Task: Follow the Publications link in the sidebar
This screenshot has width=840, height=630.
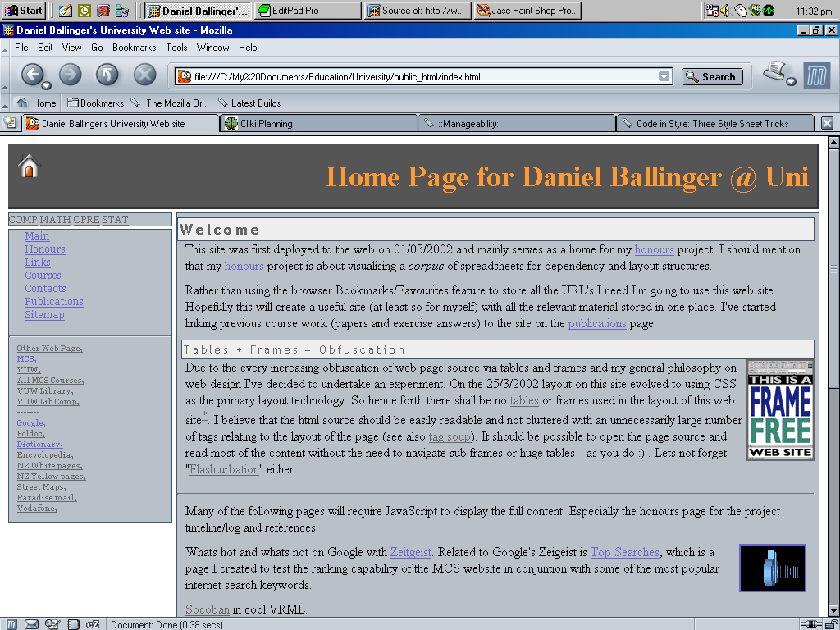Action: point(54,302)
